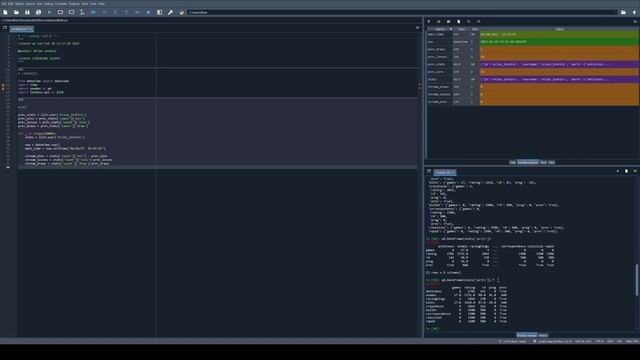
Task: Sort variables by the Type column header
Action: 461,29
